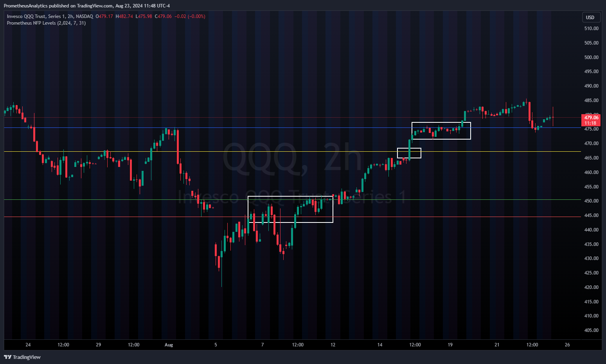Click the date label 26 on time axis

[567, 345]
